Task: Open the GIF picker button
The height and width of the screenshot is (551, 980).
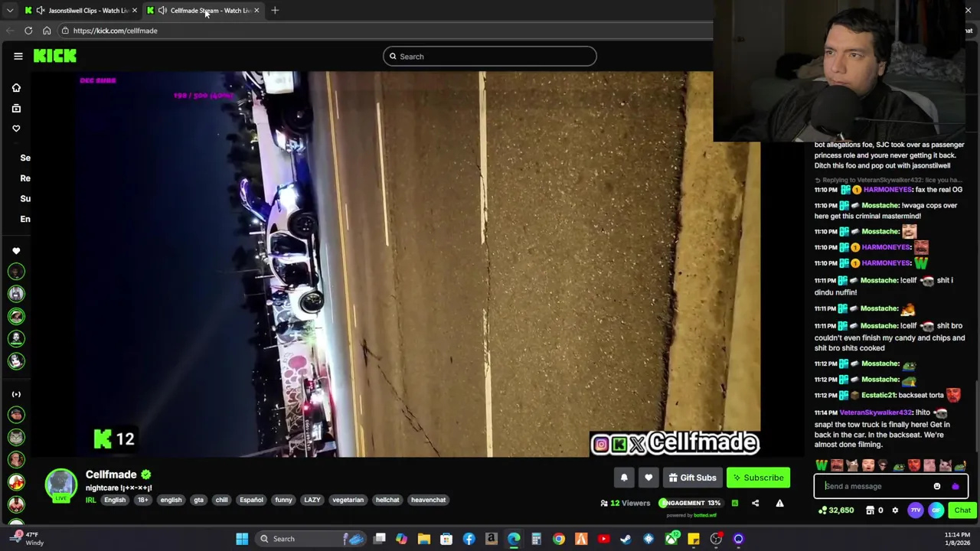Action: (936, 510)
